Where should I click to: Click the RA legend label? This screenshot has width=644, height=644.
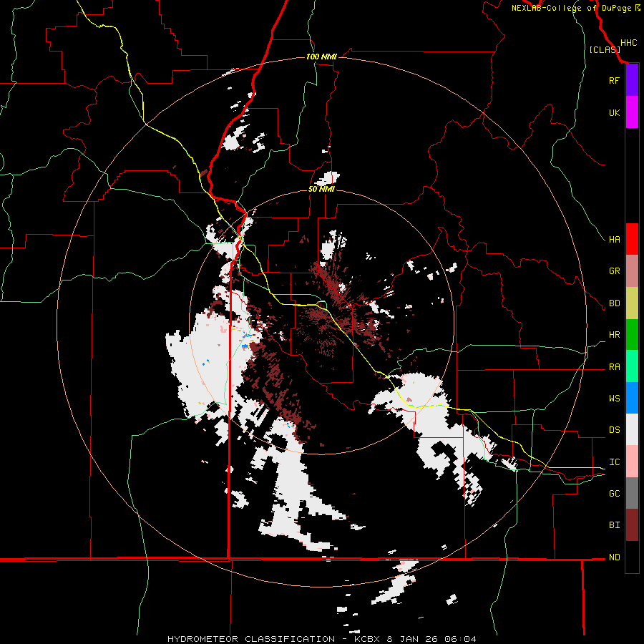point(614,367)
